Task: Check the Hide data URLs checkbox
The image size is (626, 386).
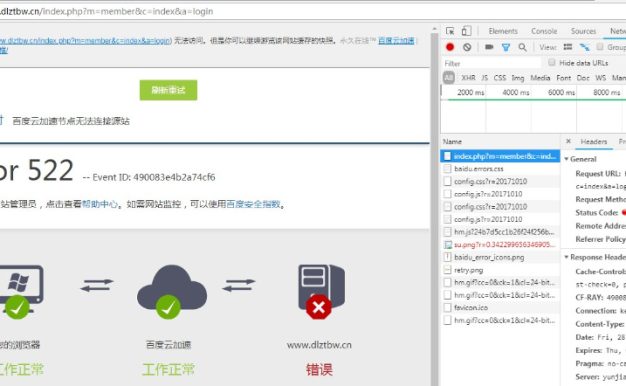Action: pyautogui.click(x=552, y=62)
